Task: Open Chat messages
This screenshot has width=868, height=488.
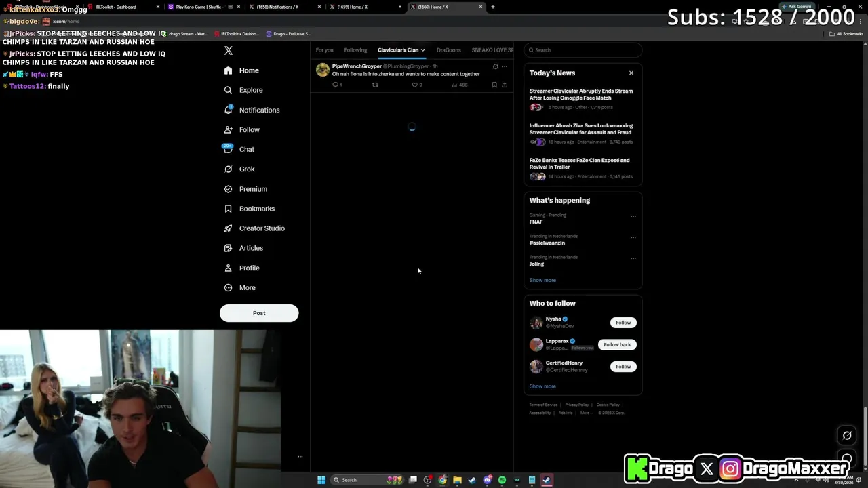Action: coord(239,149)
